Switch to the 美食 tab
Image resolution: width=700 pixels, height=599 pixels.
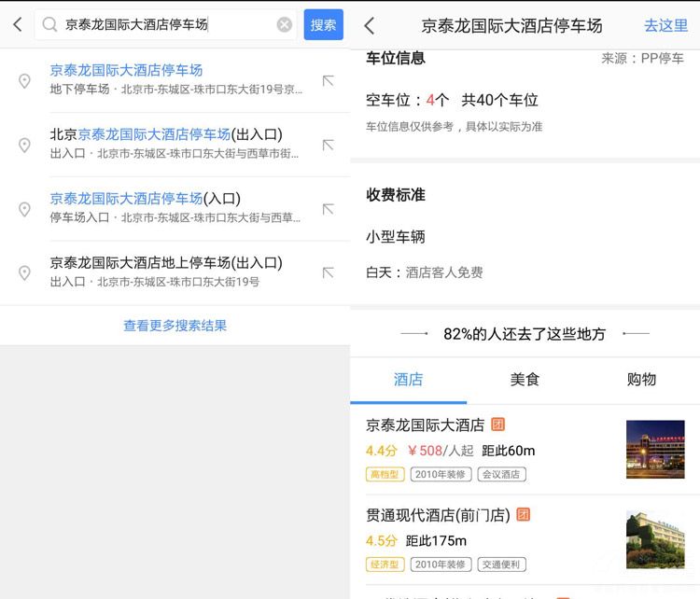(x=525, y=379)
